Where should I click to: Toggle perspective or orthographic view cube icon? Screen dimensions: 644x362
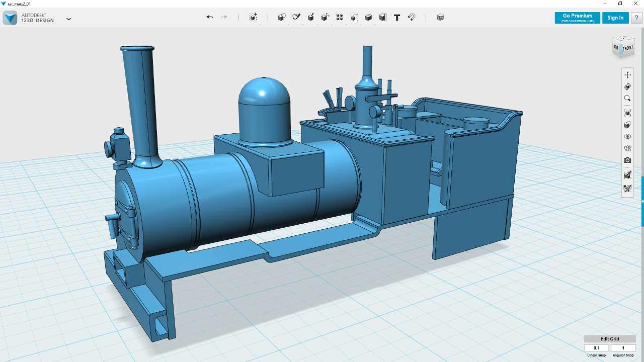627,125
